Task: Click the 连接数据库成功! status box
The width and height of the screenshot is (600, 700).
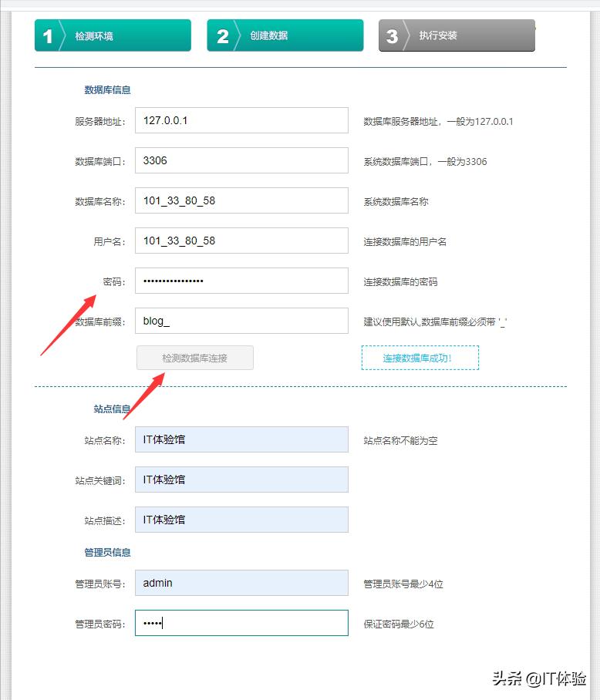Action: (x=420, y=358)
